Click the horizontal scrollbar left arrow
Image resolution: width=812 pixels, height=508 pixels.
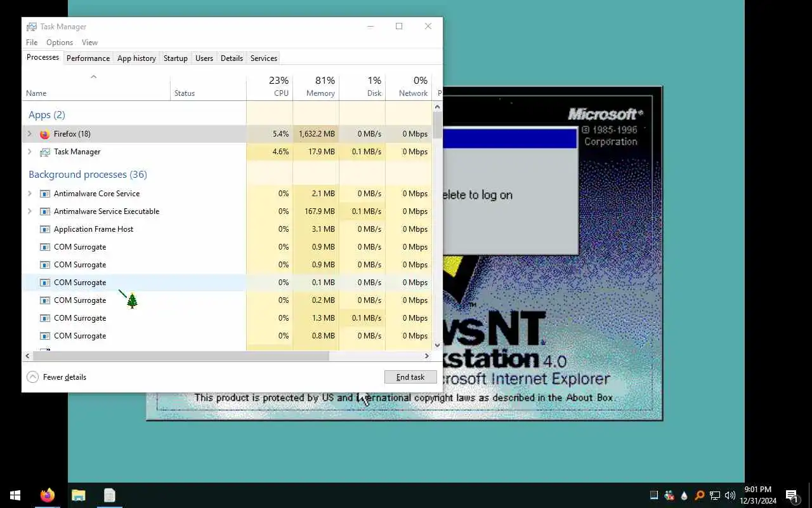27,356
